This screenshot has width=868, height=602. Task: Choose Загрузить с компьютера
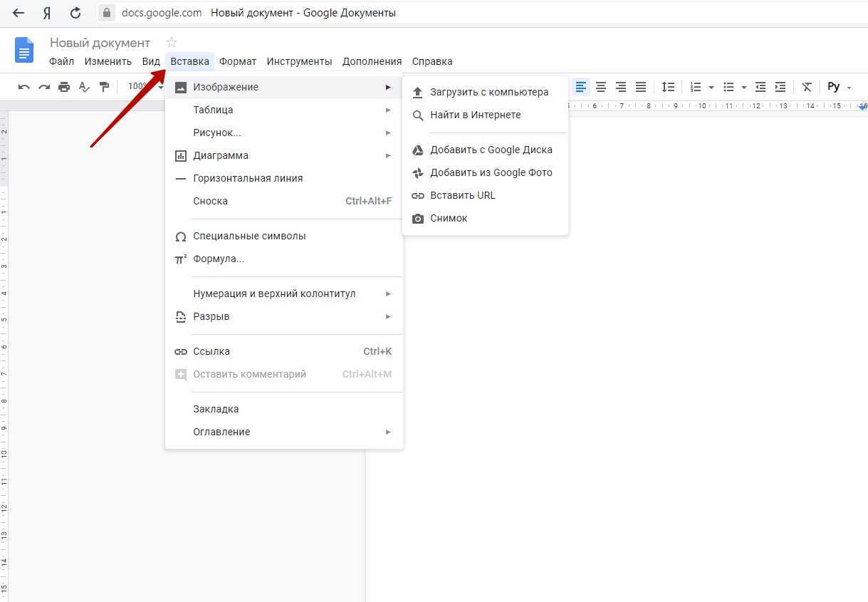(x=486, y=92)
